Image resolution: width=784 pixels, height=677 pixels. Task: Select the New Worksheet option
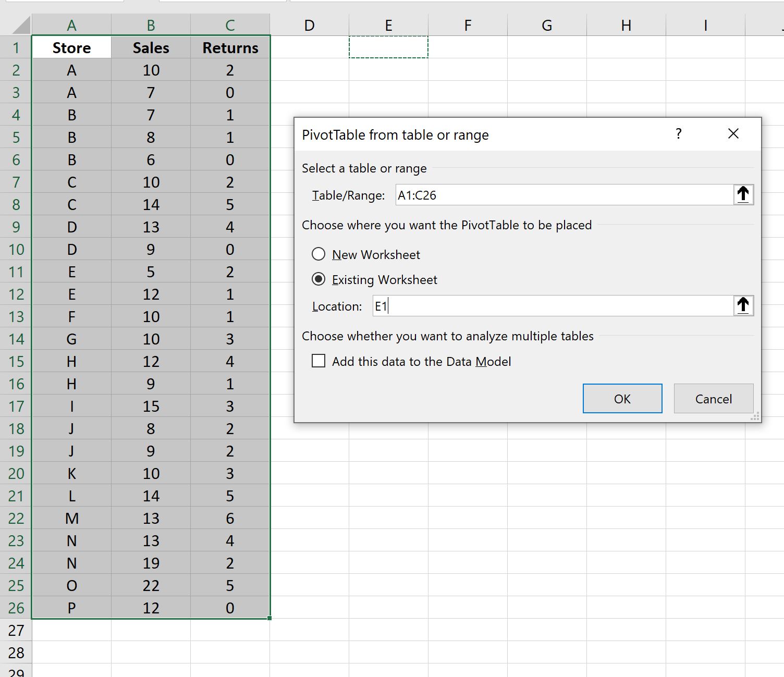point(318,254)
